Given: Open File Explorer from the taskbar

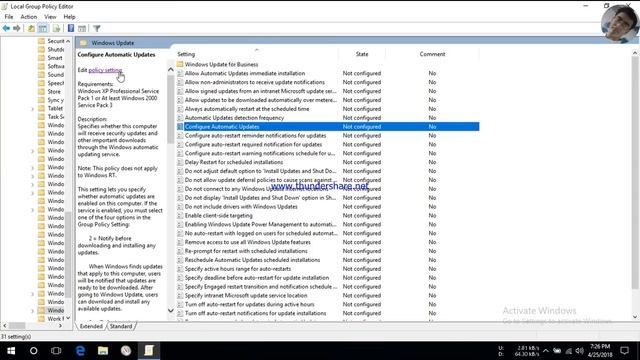Looking at the screenshot, I should [x=103, y=351].
